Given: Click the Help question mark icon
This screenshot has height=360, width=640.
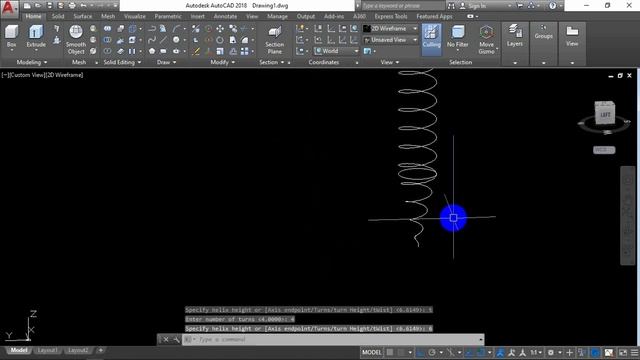Looking at the screenshot, I should [552, 6].
